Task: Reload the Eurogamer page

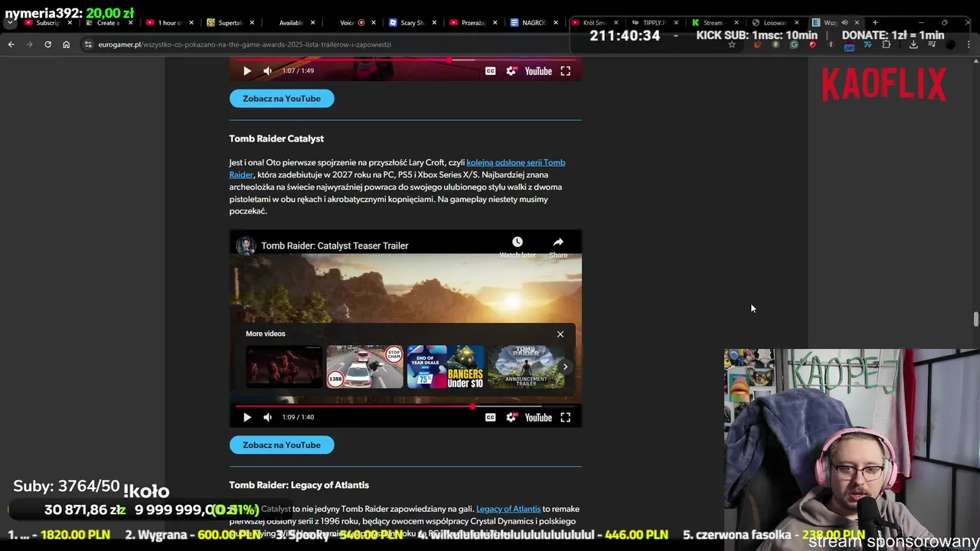Action: [x=47, y=44]
